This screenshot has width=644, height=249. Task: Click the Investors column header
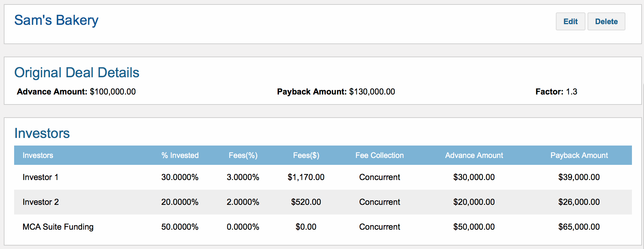(x=38, y=156)
